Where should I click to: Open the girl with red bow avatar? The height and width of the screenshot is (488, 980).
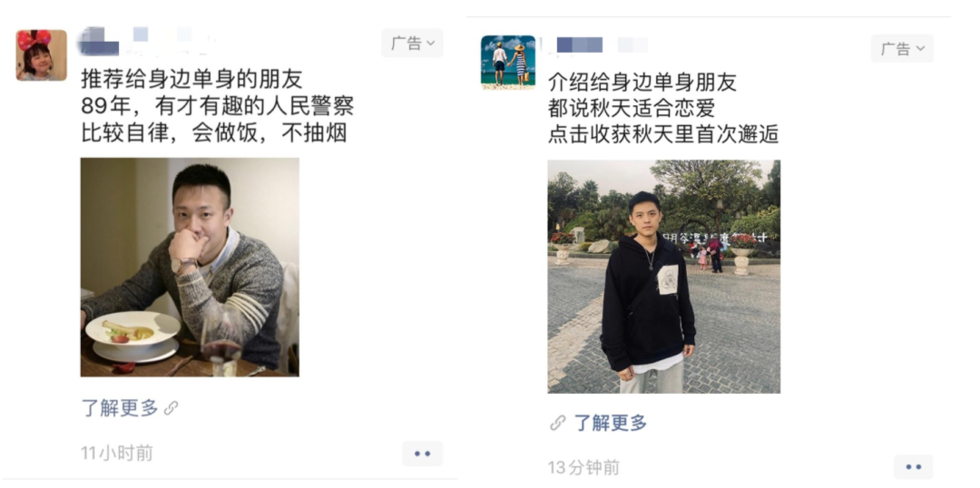(41, 55)
